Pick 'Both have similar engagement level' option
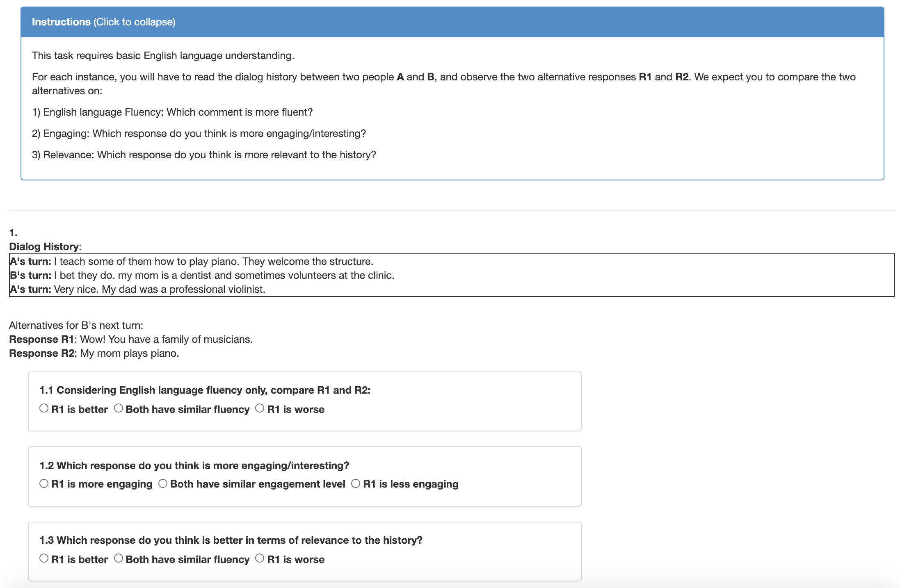This screenshot has height=588, width=900. [163, 483]
